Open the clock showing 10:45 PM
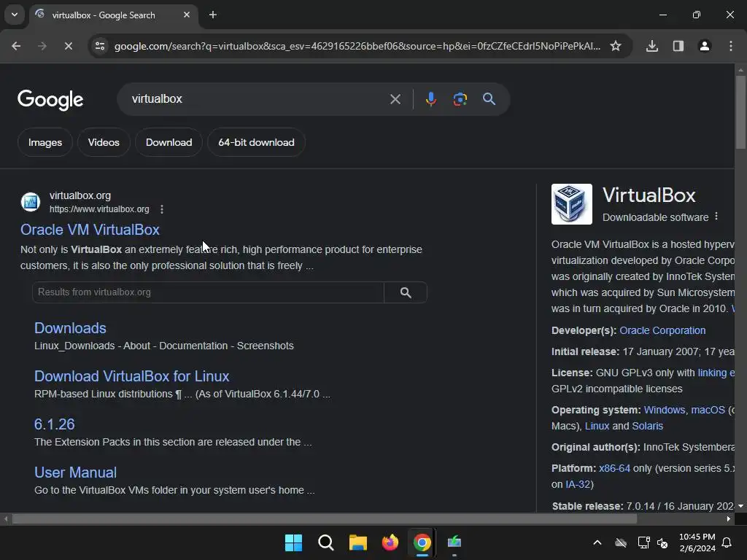The width and height of the screenshot is (747, 560). 697,542
